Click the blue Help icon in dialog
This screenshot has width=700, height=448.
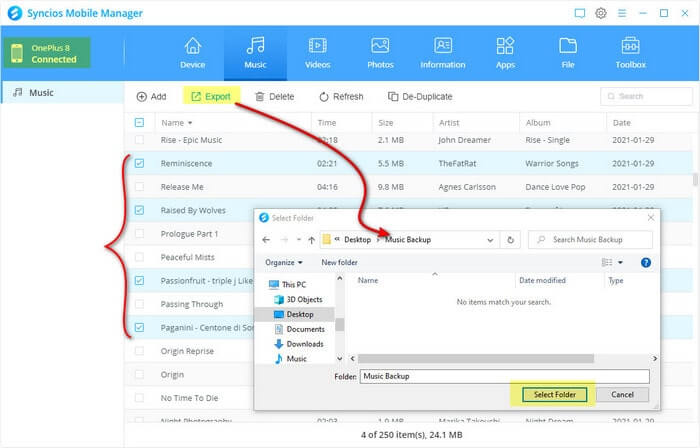646,262
